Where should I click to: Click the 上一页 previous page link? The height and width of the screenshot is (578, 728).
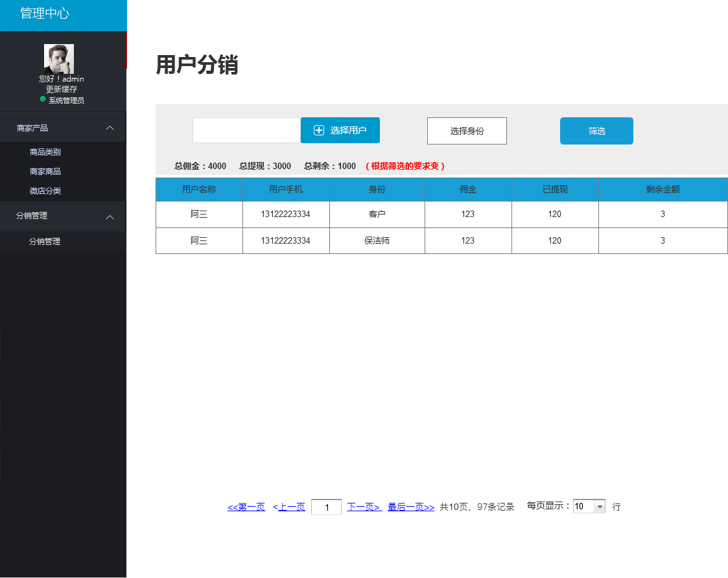coord(291,507)
